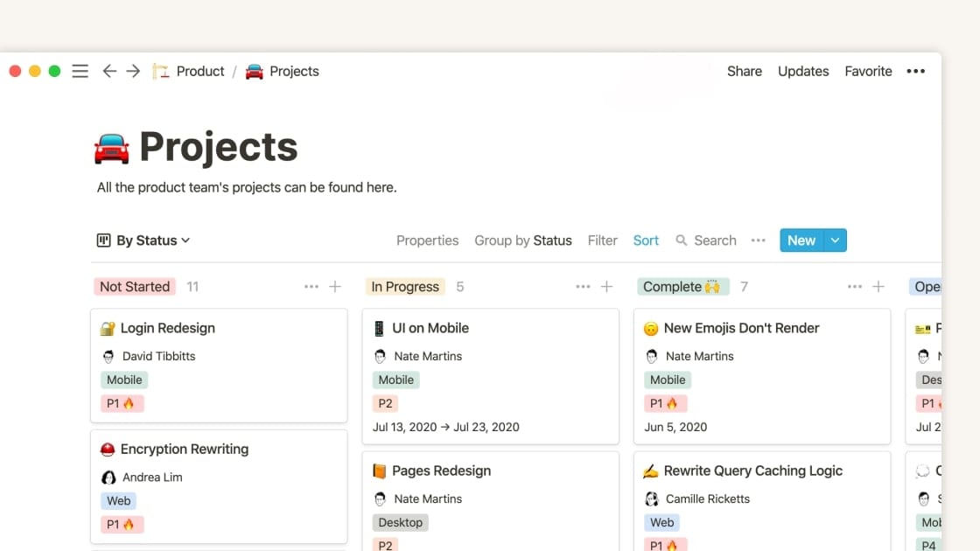Screen dimensions: 980x551
Task: Click P1 priority tag on Login Redesign
Action: click(x=122, y=403)
